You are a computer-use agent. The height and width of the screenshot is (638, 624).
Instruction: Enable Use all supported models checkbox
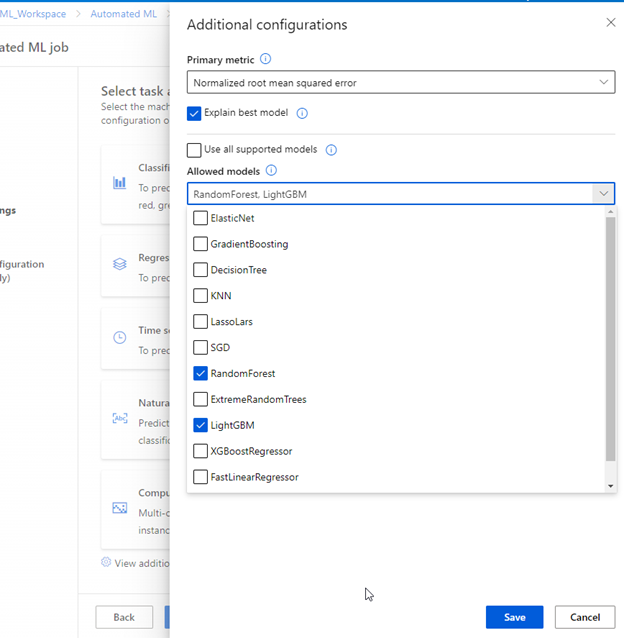pos(194,150)
